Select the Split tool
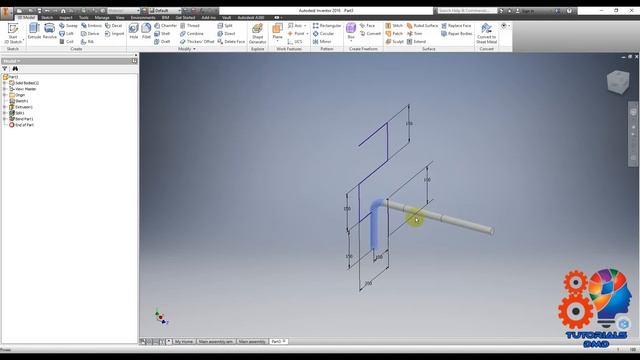The height and width of the screenshot is (360, 640). pyautogui.click(x=225, y=26)
